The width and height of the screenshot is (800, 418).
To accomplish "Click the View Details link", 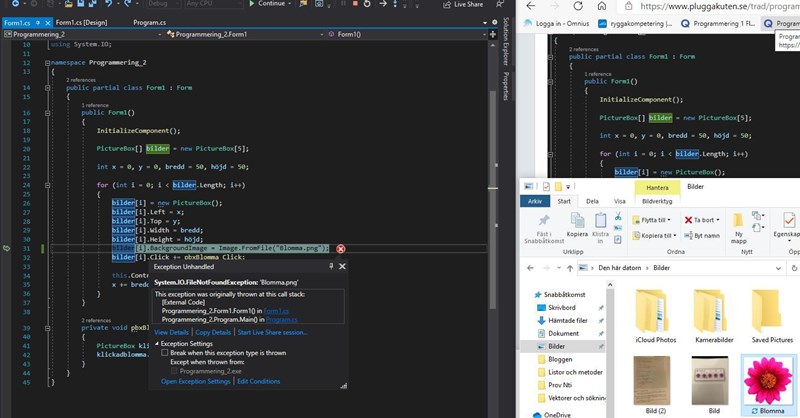I will 172,332.
